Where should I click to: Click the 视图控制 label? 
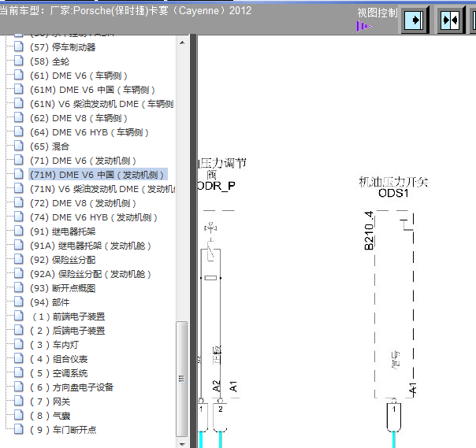[x=377, y=13]
